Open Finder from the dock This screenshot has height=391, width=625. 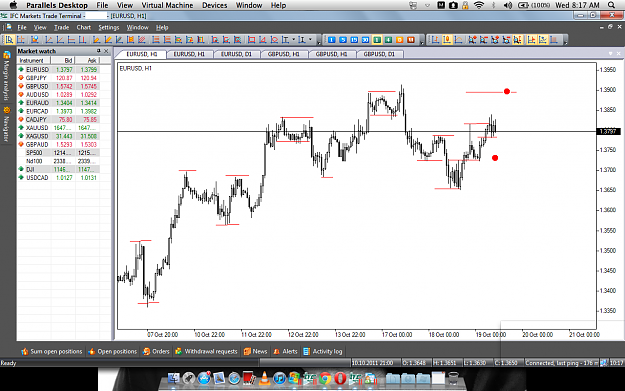[x=173, y=378]
